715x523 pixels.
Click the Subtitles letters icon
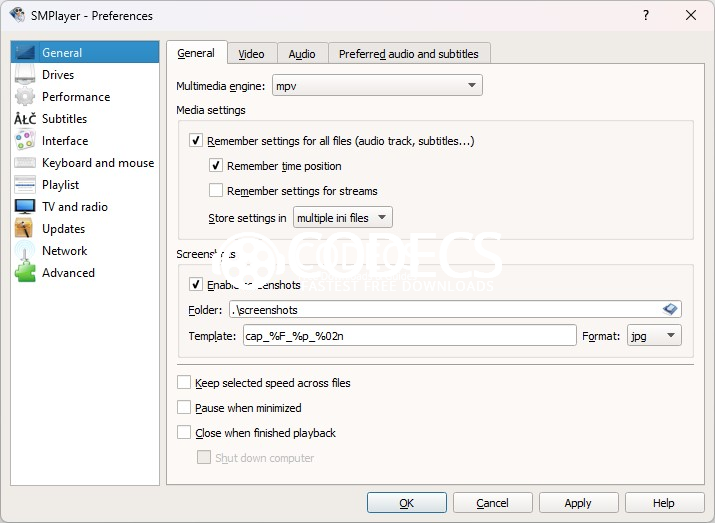[25, 119]
